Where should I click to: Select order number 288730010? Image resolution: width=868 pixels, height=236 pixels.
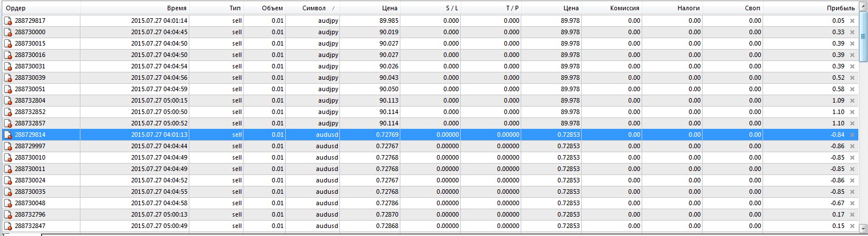(30, 157)
